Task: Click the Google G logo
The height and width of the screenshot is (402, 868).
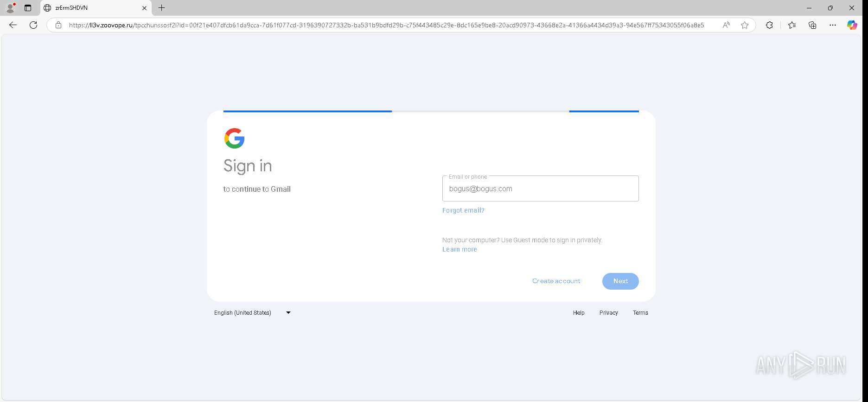Action: tap(234, 138)
